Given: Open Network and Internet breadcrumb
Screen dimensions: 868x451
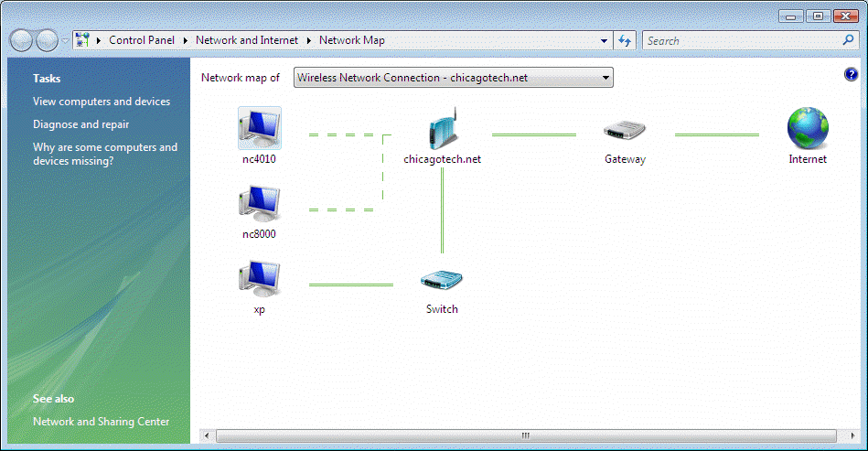Looking at the screenshot, I should [x=247, y=40].
